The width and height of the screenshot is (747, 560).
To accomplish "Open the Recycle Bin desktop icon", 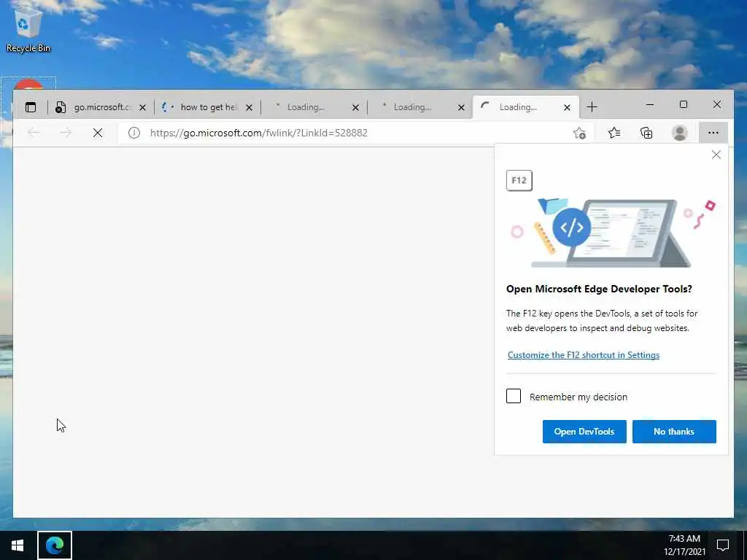I will coord(28,29).
